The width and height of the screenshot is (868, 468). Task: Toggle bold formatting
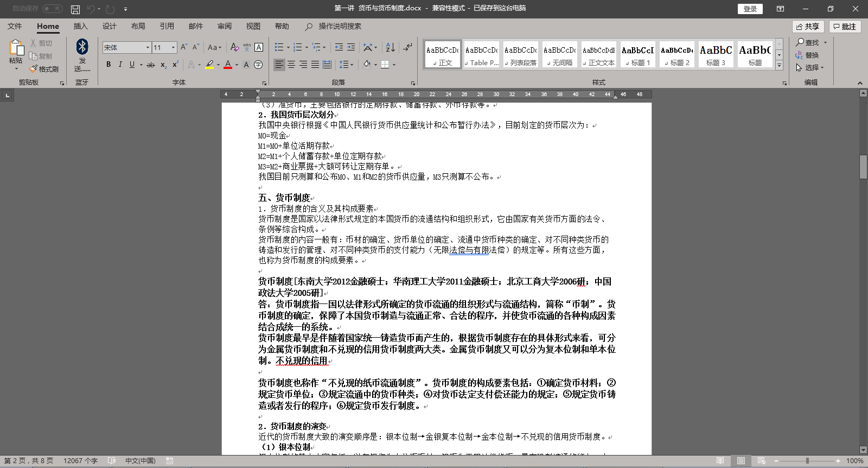(x=108, y=65)
